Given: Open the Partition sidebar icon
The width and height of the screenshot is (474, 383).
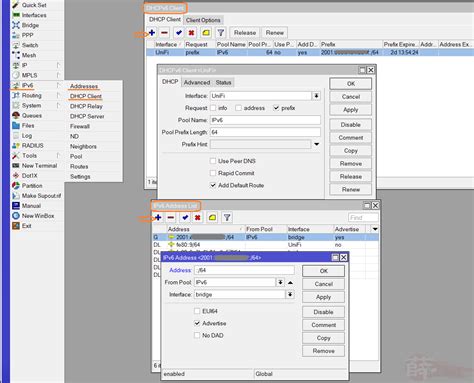Looking at the screenshot, I should coord(16,185).
